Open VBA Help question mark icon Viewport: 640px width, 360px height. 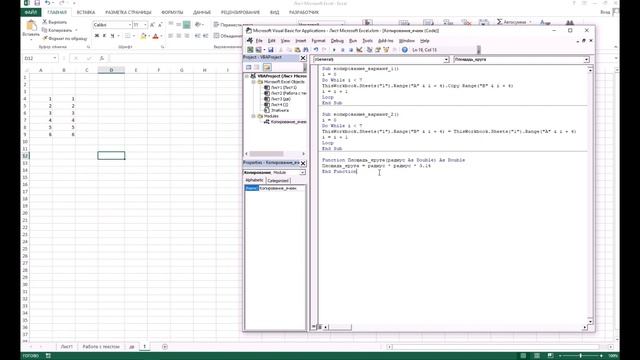click(404, 50)
